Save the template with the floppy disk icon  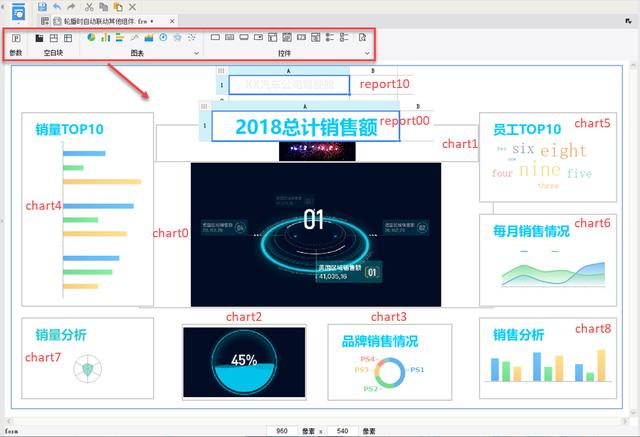pos(42,7)
